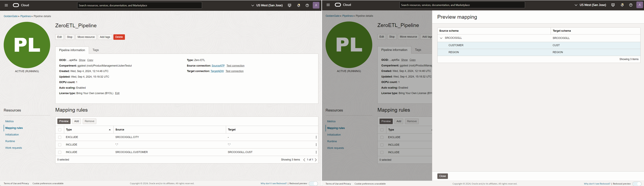Viewport: 644px width, 186px height.
Task: Click Edit button under ZeroETL_Pipeline, left window
Action: point(59,37)
